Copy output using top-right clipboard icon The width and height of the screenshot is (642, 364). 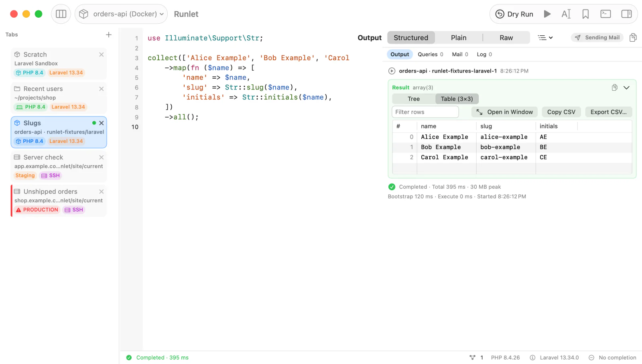pyautogui.click(x=633, y=37)
